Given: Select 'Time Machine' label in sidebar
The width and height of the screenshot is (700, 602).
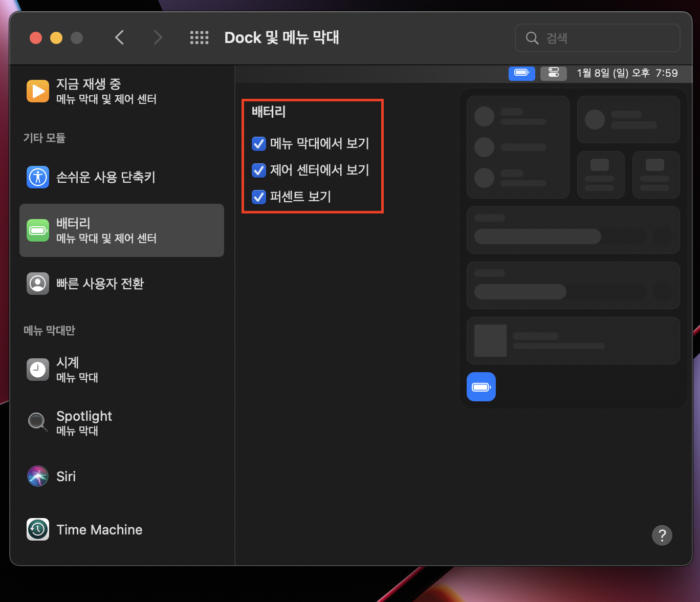Looking at the screenshot, I should click(99, 529).
